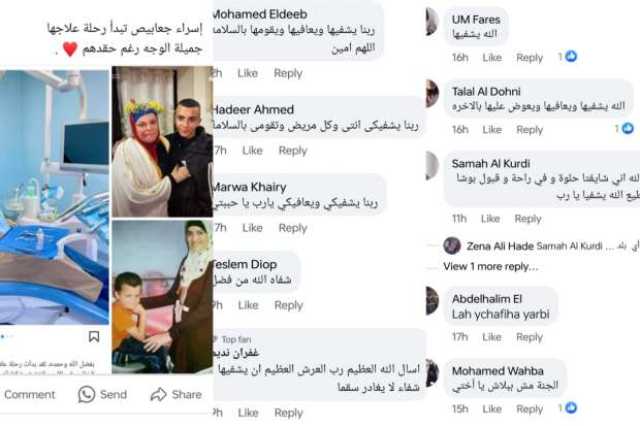640x426 pixels.
Task: Open like reaction on UM Fares comment
Action: tap(571, 56)
